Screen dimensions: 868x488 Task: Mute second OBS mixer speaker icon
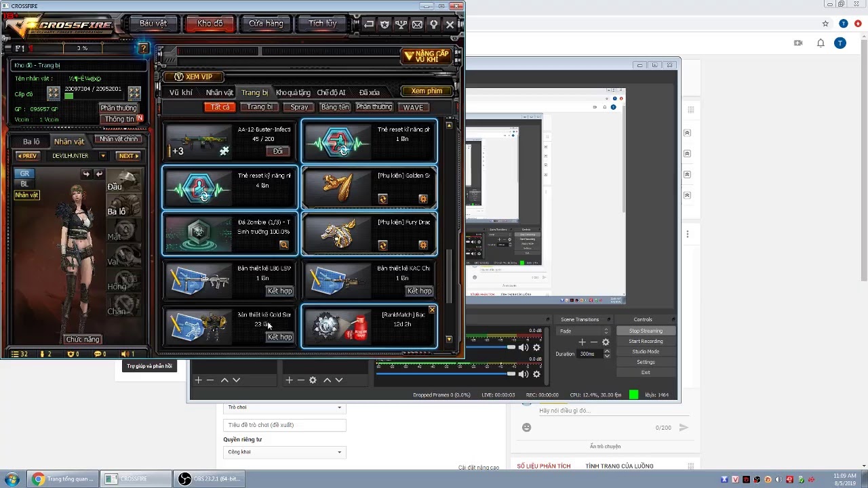[x=523, y=373]
